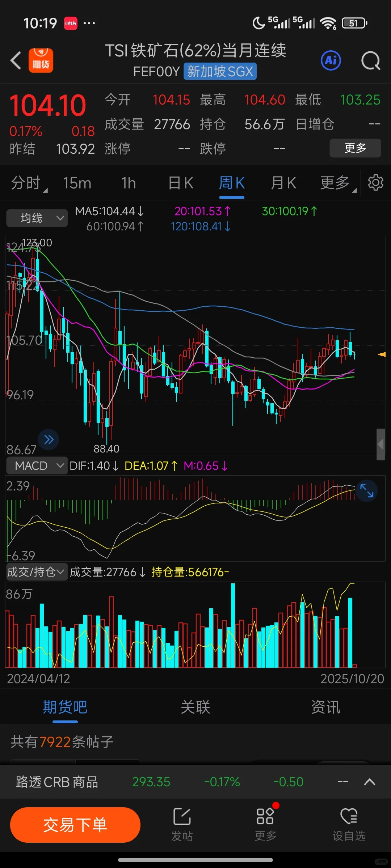Screen dimensions: 391x868
Task: Open the 均线 indicator dropdown
Action: [37, 218]
